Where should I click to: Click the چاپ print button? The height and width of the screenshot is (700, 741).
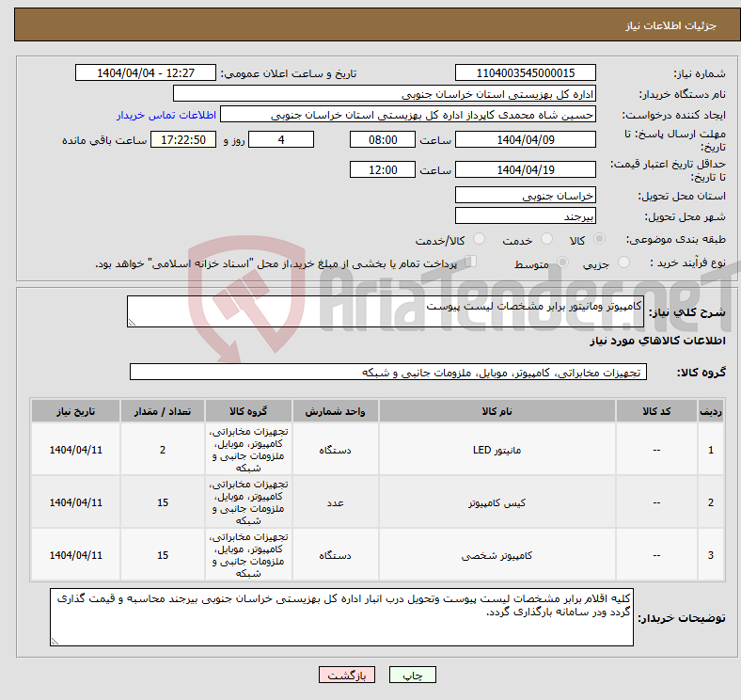tap(413, 675)
